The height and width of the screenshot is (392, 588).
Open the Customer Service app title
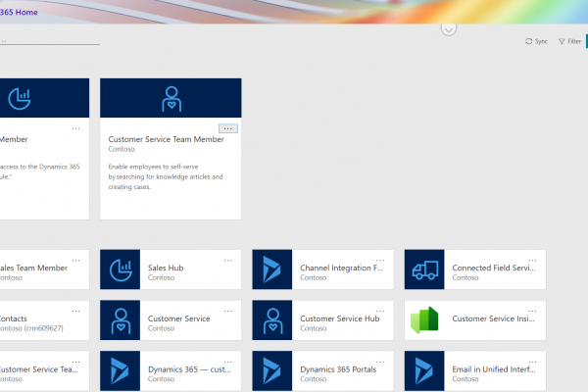[x=179, y=318]
